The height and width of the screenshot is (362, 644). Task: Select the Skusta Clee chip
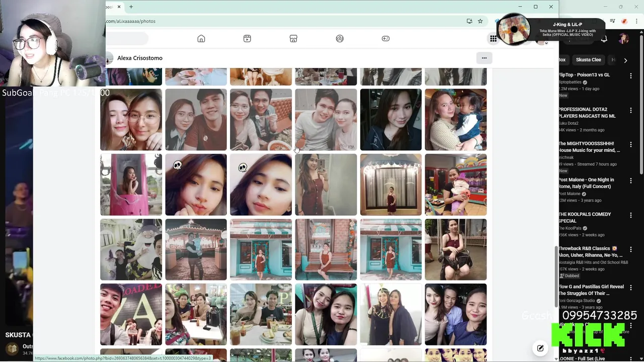tap(588, 60)
